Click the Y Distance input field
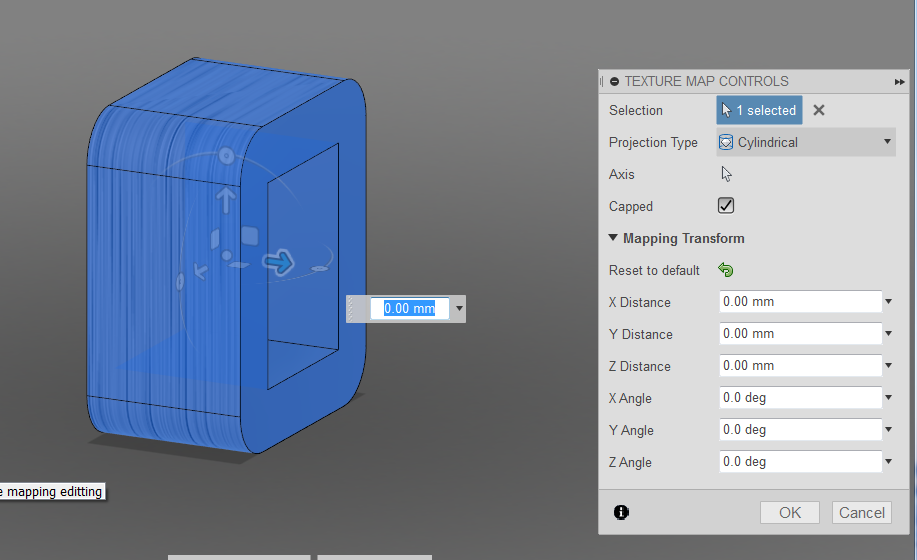This screenshot has height=560, width=917. [x=800, y=334]
